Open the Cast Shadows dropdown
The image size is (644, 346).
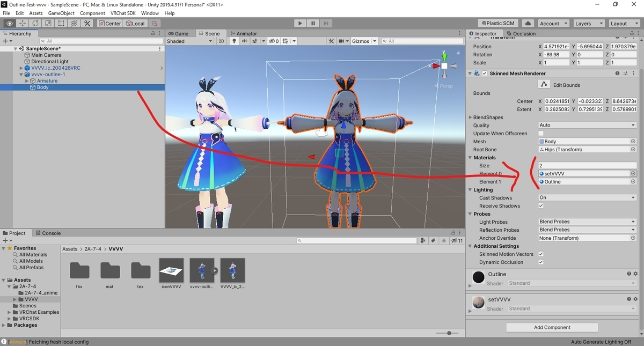point(587,198)
